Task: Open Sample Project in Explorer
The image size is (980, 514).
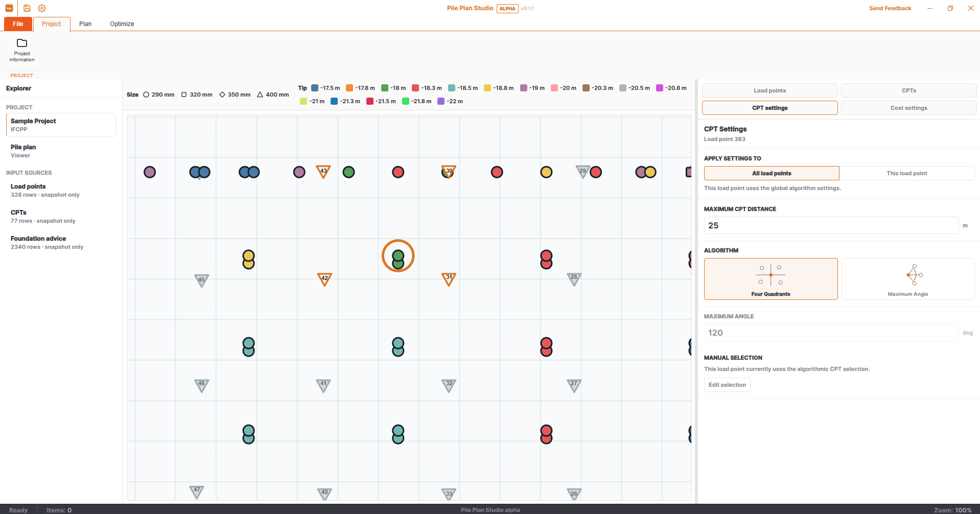Action: pyautogui.click(x=61, y=125)
